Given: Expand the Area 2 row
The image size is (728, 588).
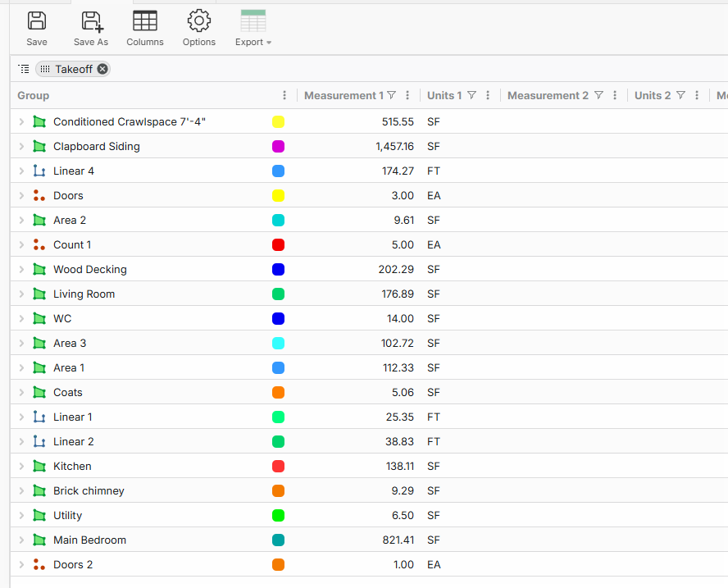Looking at the screenshot, I should click(x=21, y=220).
